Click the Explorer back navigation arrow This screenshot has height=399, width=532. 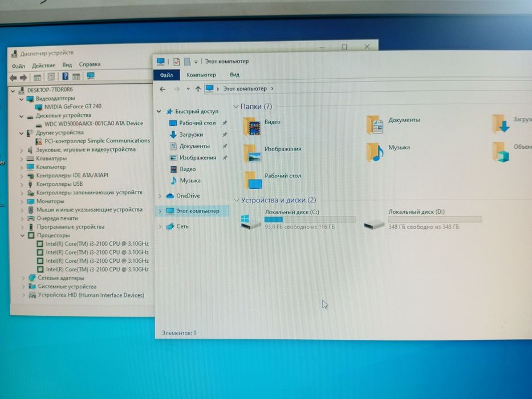pyautogui.click(x=163, y=89)
